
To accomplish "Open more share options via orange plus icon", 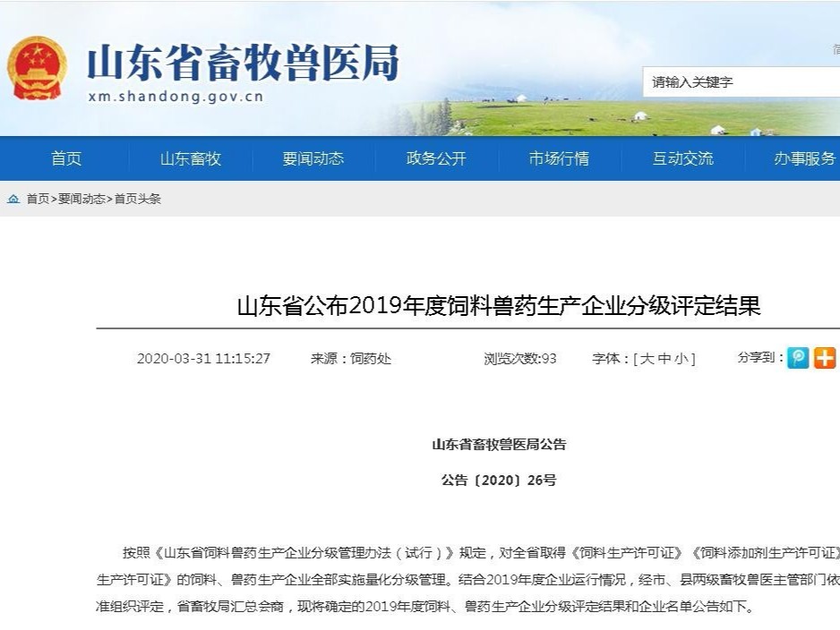I will [824, 357].
